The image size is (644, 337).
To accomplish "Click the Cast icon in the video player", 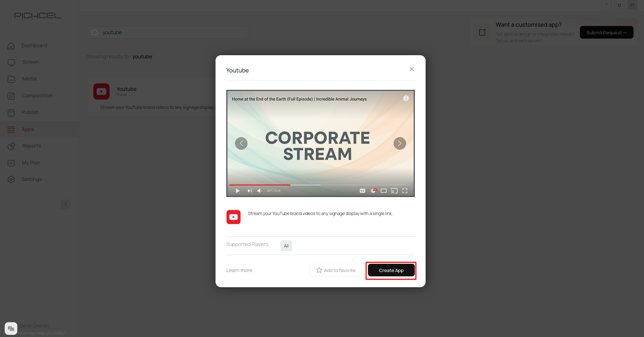I will (x=394, y=191).
